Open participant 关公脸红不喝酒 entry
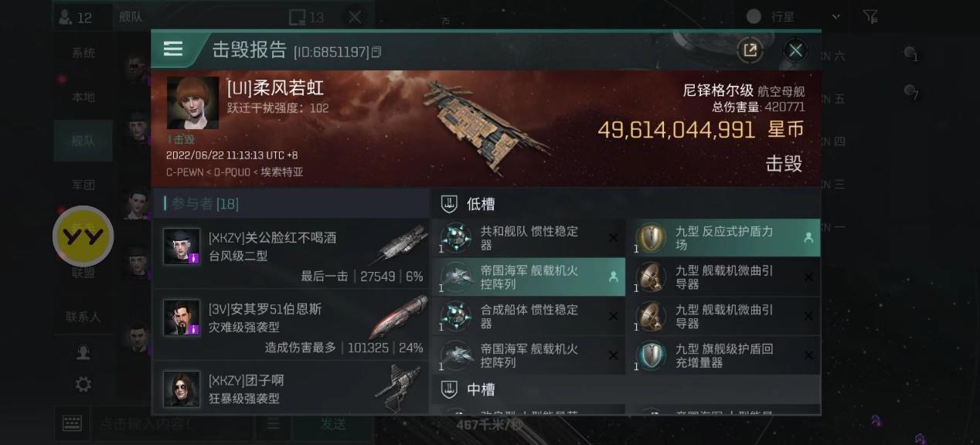 (291, 253)
